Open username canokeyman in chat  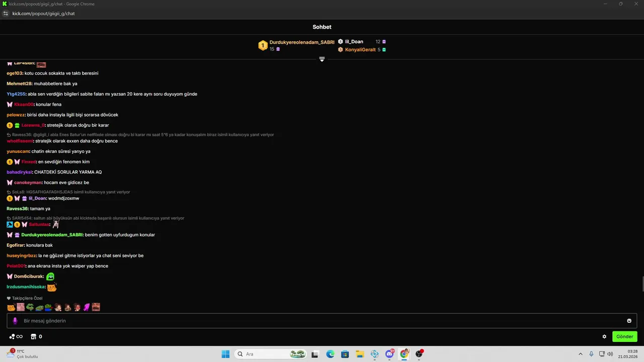28,183
